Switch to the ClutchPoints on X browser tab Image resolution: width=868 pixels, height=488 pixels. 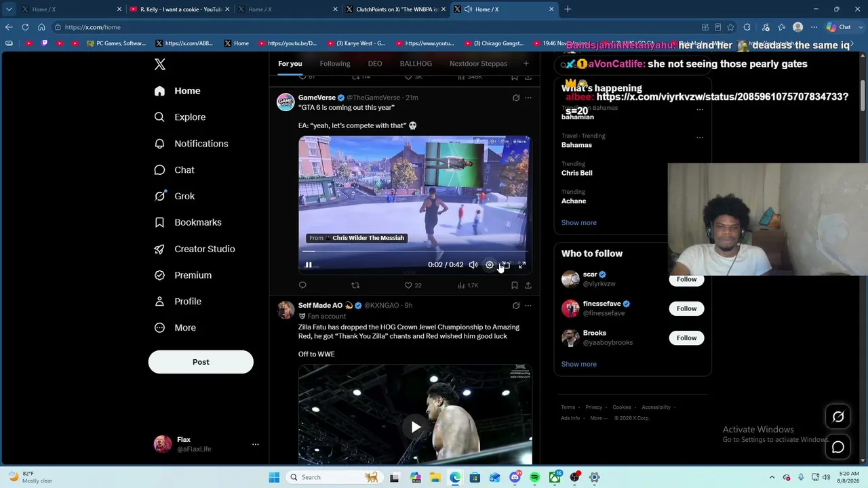click(396, 9)
